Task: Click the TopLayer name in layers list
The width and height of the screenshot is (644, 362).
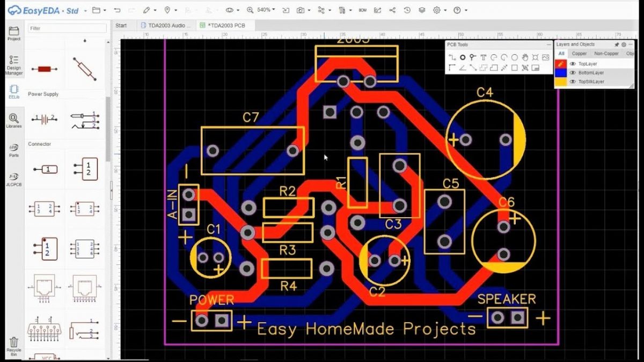Action: click(588, 64)
